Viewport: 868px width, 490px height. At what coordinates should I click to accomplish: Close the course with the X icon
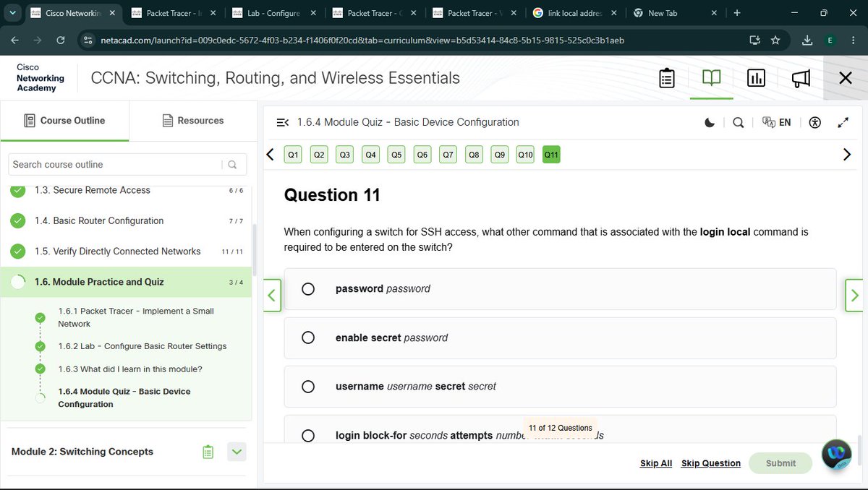coord(845,78)
